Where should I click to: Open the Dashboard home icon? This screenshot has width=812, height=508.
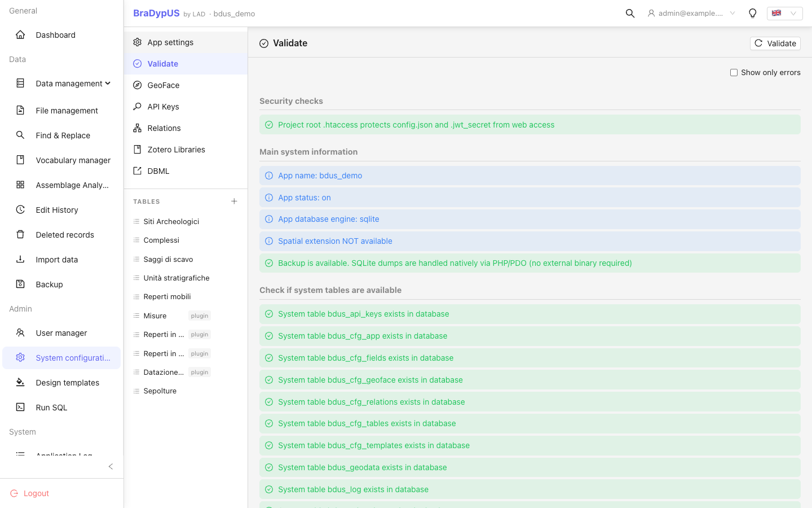(x=20, y=35)
